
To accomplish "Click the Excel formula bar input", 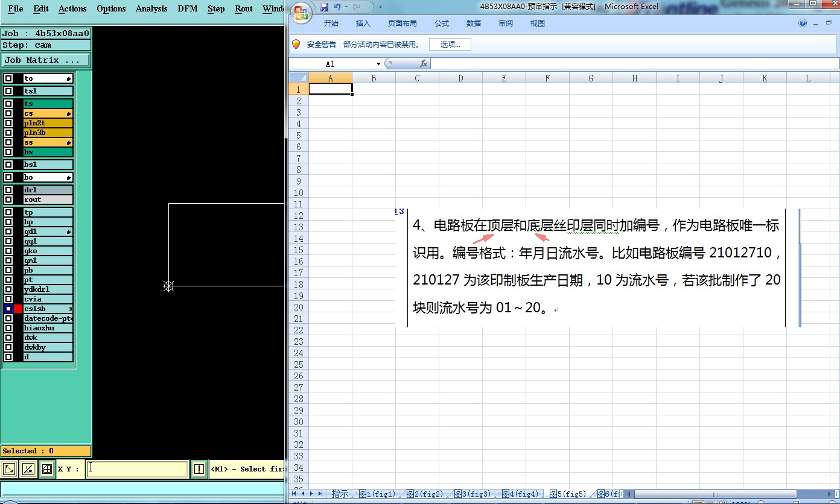I will coord(635,63).
